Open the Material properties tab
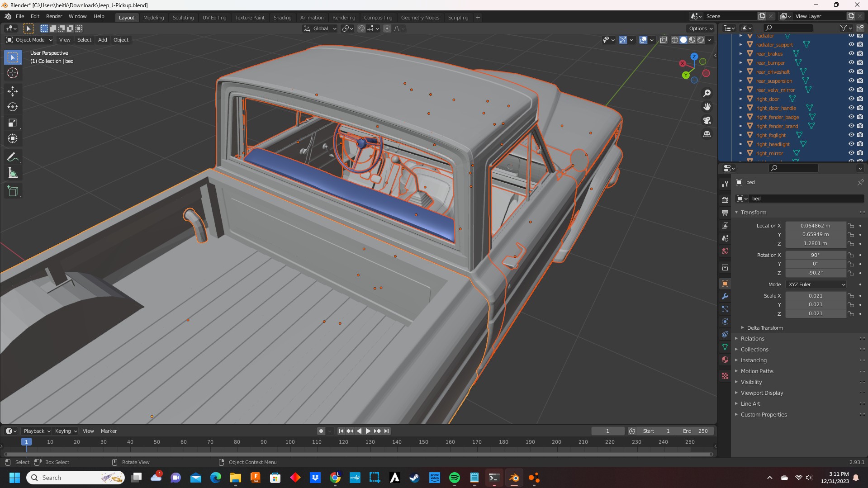 [725, 360]
